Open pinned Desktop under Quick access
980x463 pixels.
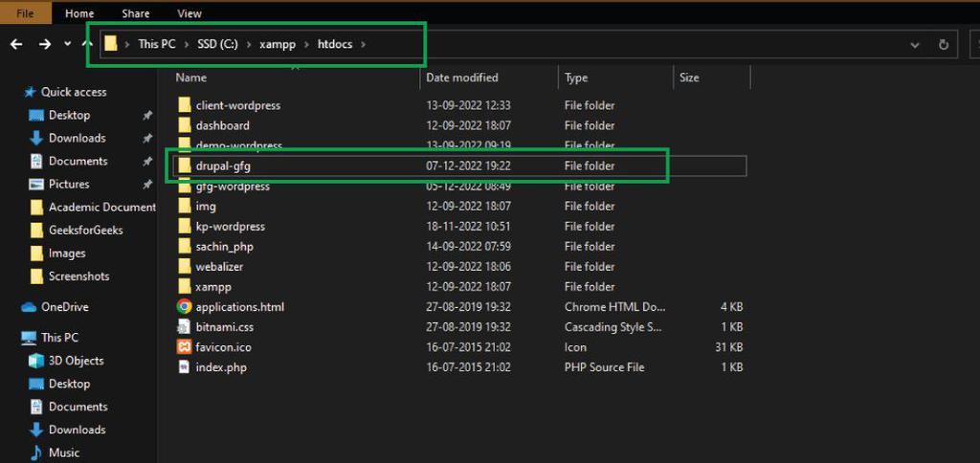pos(69,115)
